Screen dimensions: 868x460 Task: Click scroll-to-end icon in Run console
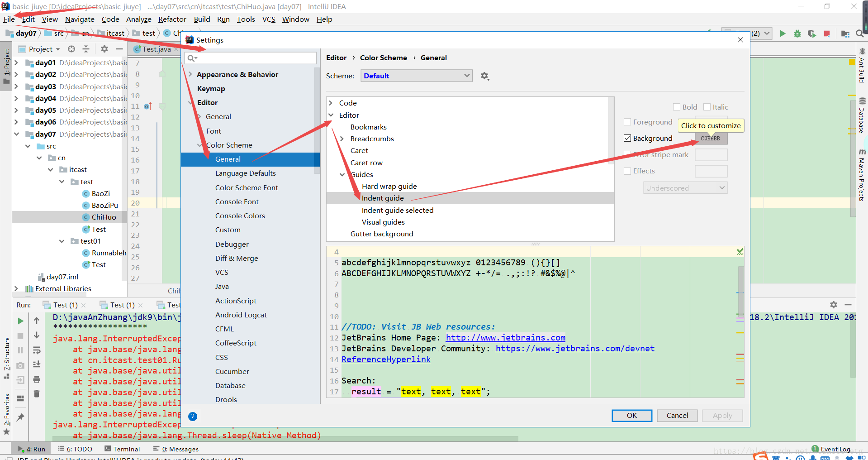click(37, 364)
